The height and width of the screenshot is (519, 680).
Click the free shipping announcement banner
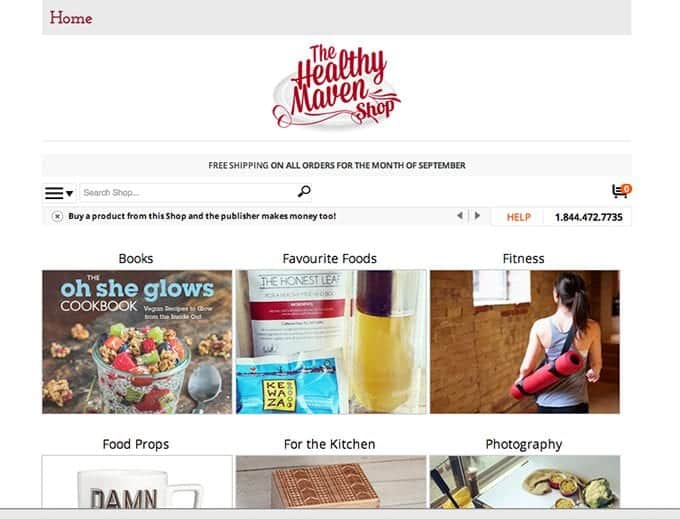click(337, 165)
